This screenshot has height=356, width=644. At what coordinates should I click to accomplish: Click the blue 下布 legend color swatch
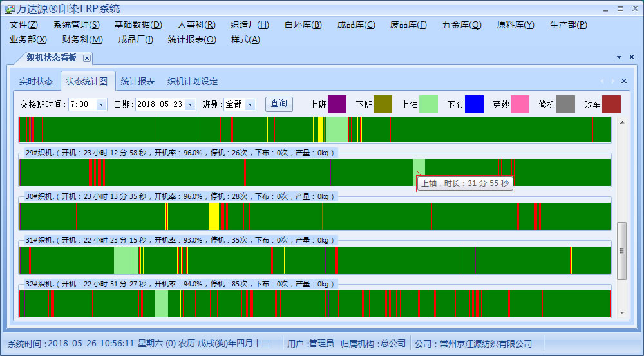[x=474, y=104]
